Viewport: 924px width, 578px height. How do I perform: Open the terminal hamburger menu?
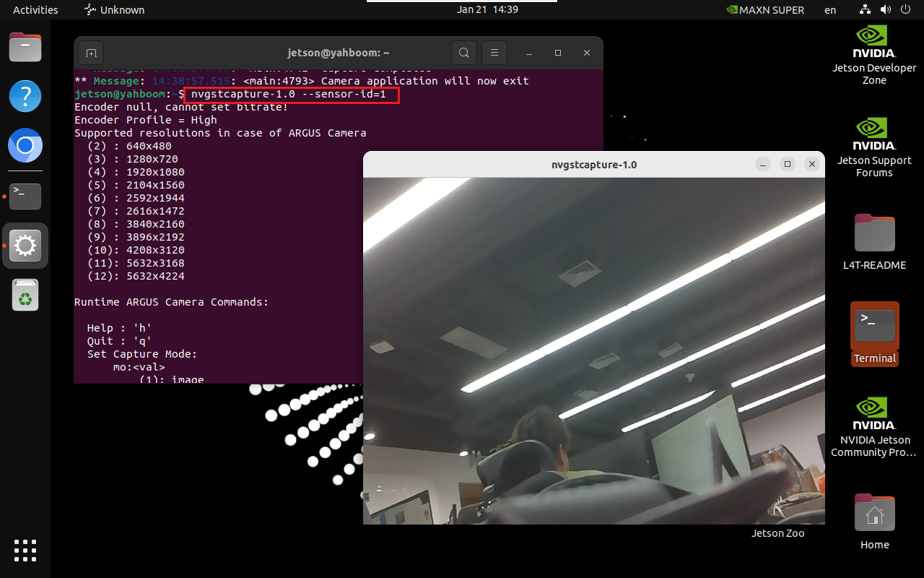[494, 53]
